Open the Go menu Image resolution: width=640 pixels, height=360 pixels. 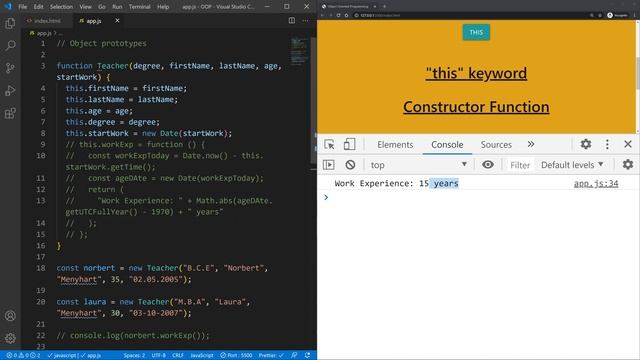click(102, 7)
